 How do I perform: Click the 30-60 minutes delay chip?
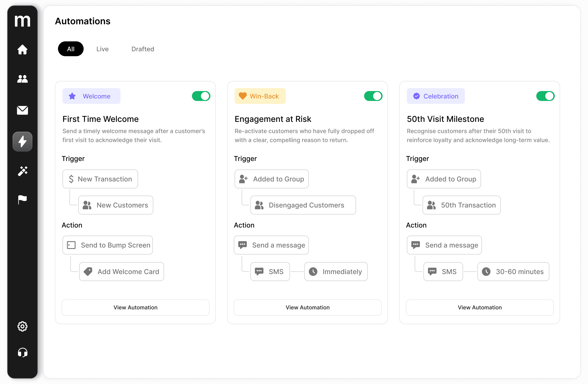pyautogui.click(x=513, y=272)
